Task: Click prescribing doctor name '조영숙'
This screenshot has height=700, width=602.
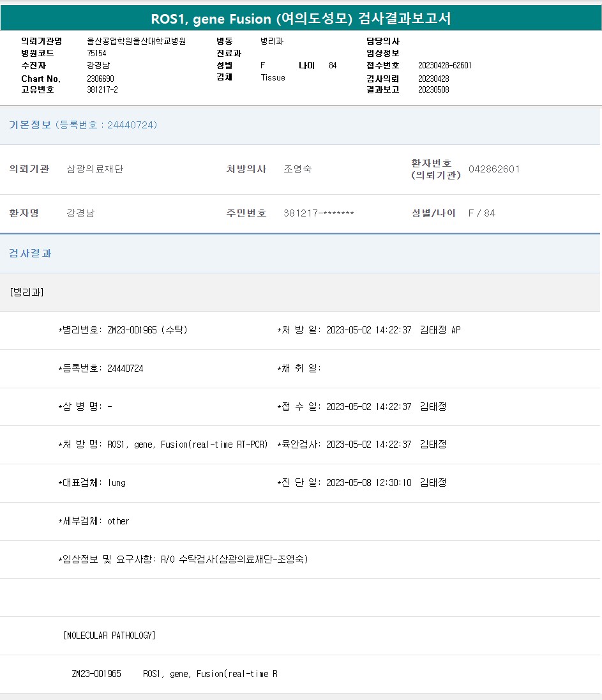Action: (x=297, y=169)
